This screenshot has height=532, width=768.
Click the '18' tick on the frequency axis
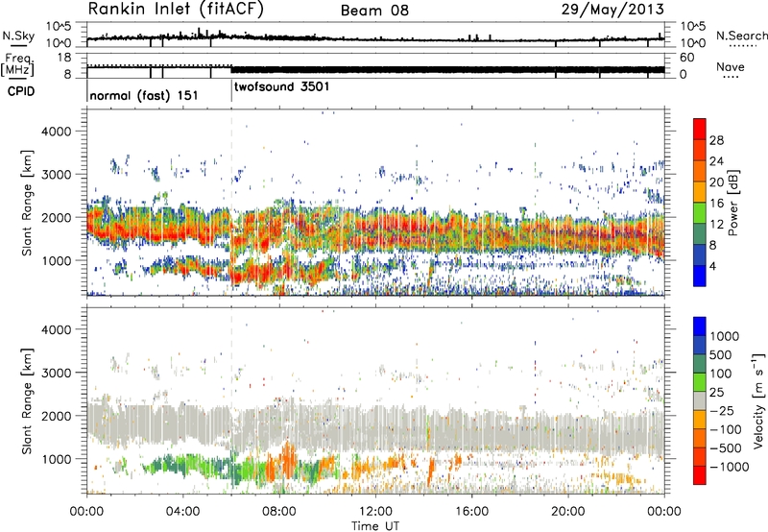point(64,58)
